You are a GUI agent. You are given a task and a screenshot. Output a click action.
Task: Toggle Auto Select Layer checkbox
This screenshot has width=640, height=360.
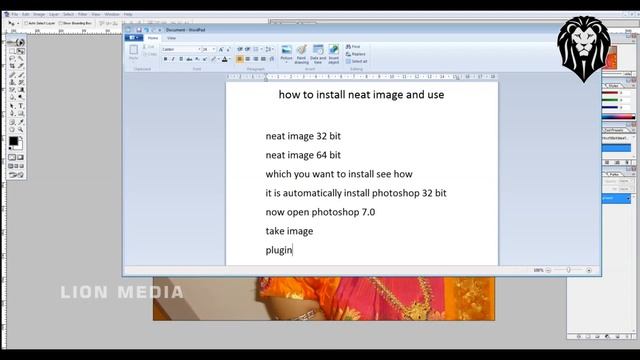pos(27,23)
